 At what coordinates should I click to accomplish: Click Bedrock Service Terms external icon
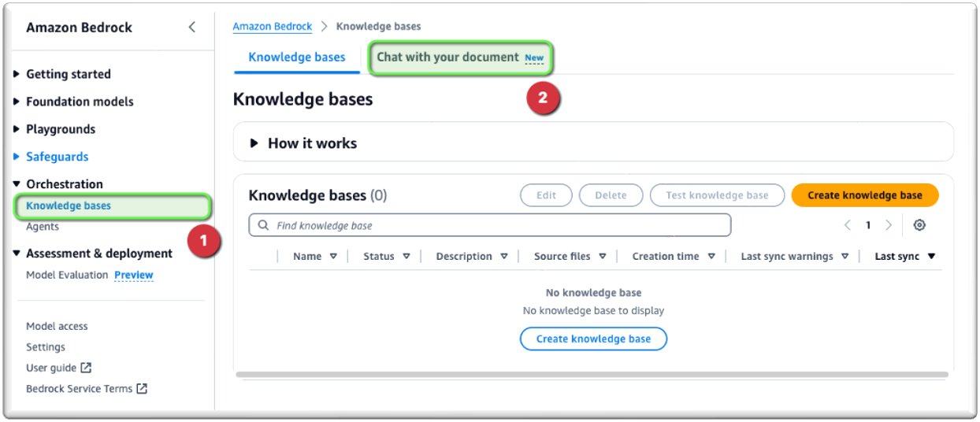pos(142,388)
